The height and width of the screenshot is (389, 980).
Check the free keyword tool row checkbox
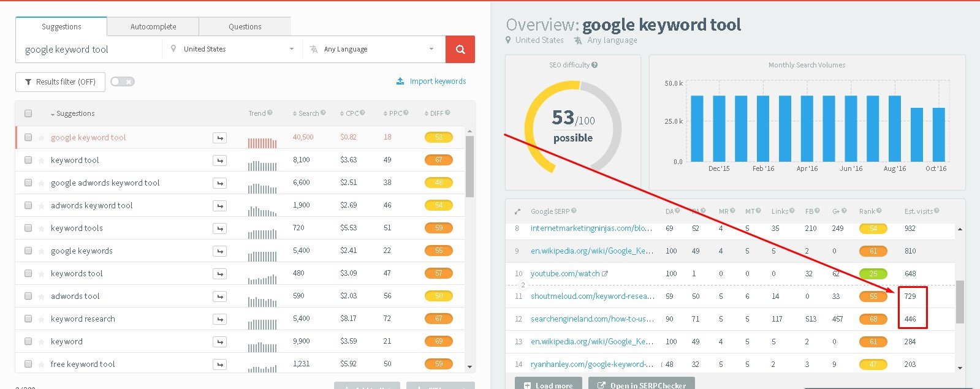pyautogui.click(x=28, y=364)
